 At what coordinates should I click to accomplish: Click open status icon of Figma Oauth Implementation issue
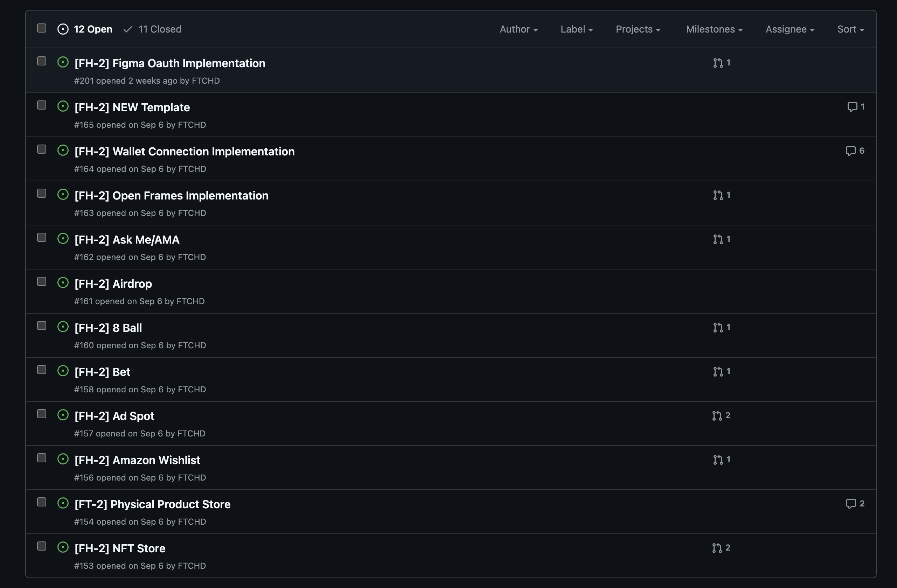point(63,62)
